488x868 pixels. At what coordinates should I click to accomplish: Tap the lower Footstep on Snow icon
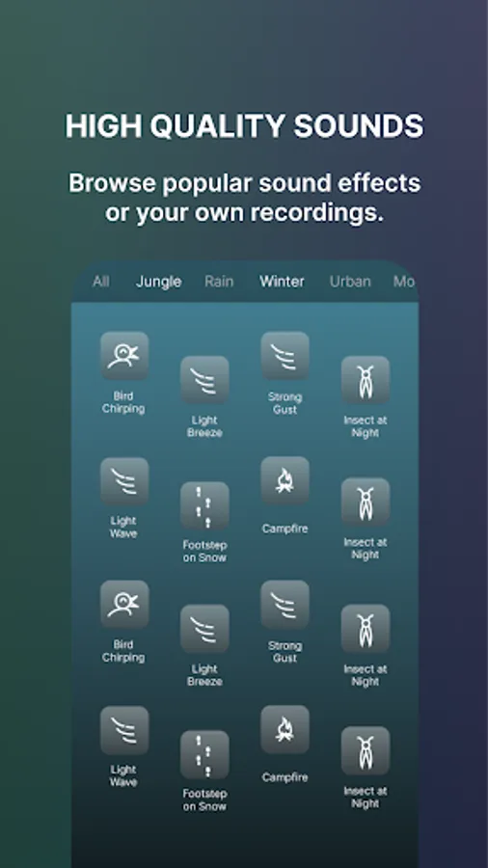204,754
